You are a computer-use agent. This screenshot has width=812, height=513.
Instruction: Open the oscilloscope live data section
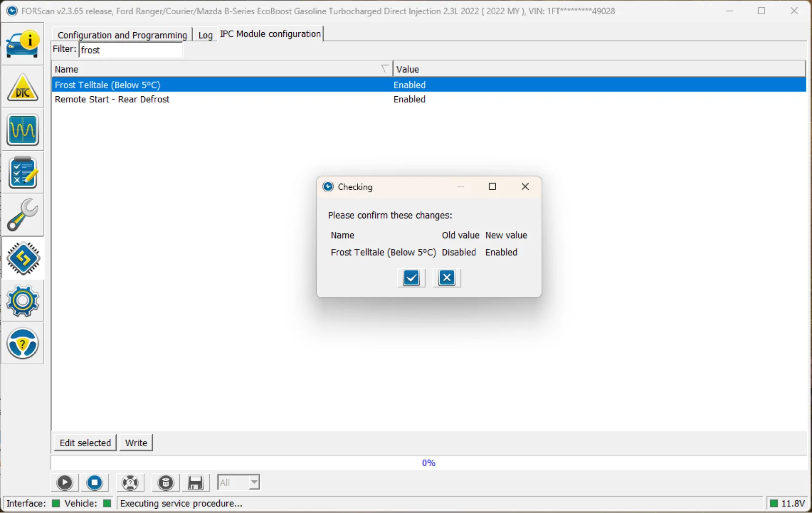(23, 130)
